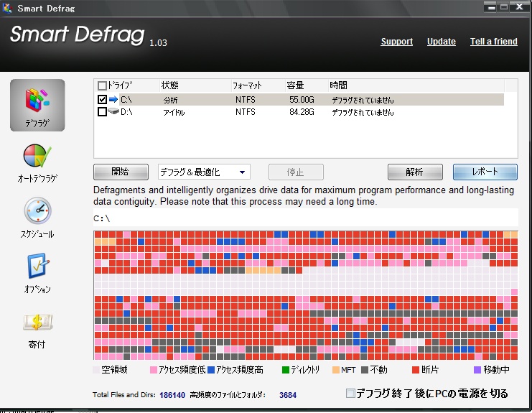Open the デフラグ (Defrag) sidebar icon

pyautogui.click(x=37, y=105)
